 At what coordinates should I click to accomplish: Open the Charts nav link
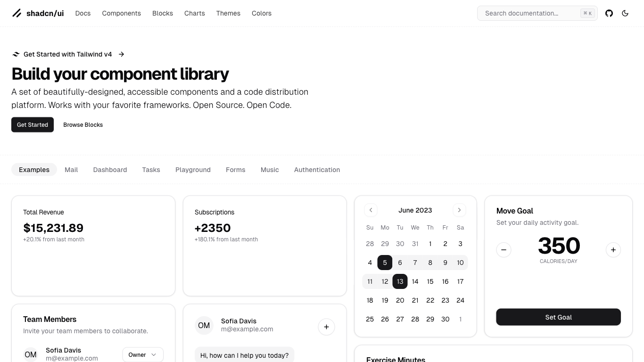coord(195,13)
